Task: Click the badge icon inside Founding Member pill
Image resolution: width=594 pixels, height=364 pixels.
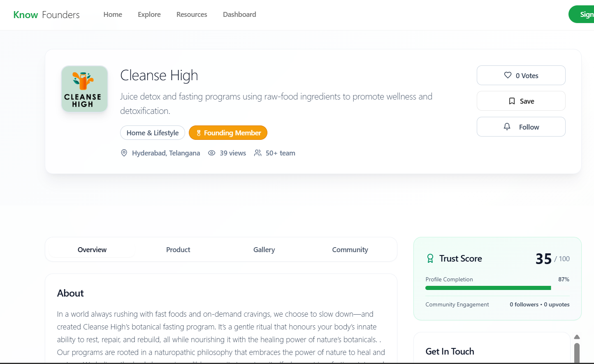Action: (199, 132)
